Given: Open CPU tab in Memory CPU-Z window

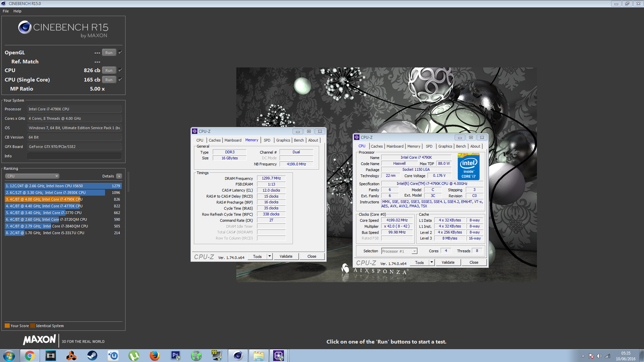Looking at the screenshot, I should [x=200, y=140].
